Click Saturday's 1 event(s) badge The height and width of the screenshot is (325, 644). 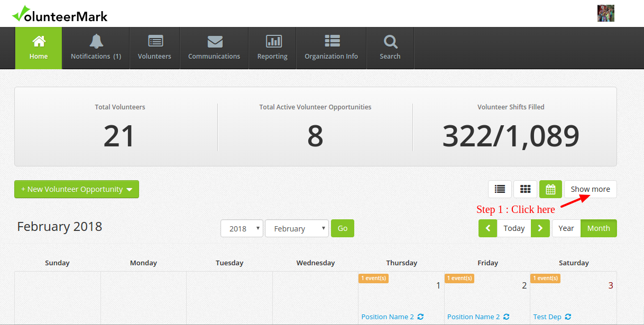pos(545,278)
